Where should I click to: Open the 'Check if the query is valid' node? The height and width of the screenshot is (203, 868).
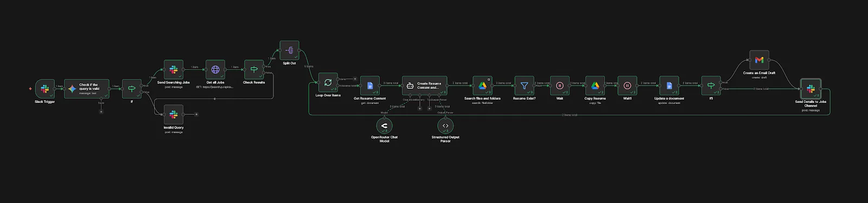tap(87, 89)
